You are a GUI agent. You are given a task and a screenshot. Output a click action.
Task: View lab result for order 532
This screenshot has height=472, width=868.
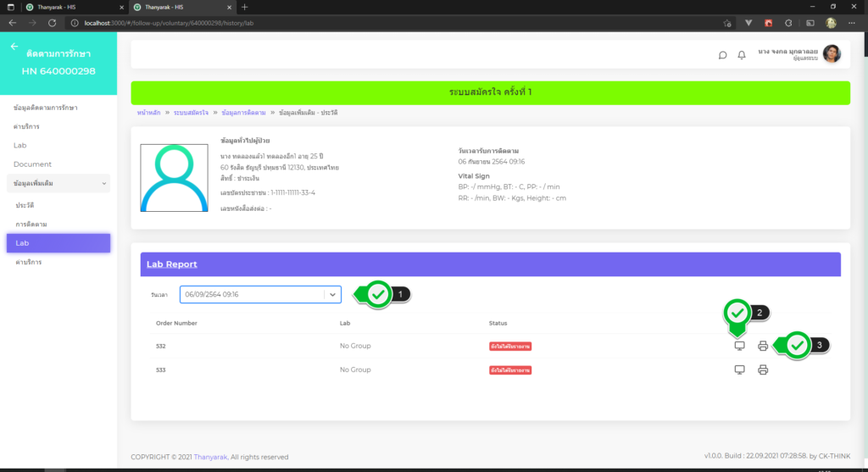click(x=739, y=346)
